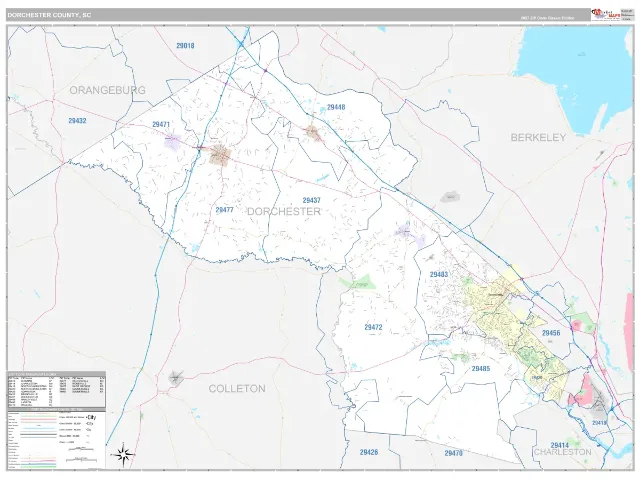The image size is (640, 480).
Task: Click ZIP code label 29472
Action: pos(373,327)
